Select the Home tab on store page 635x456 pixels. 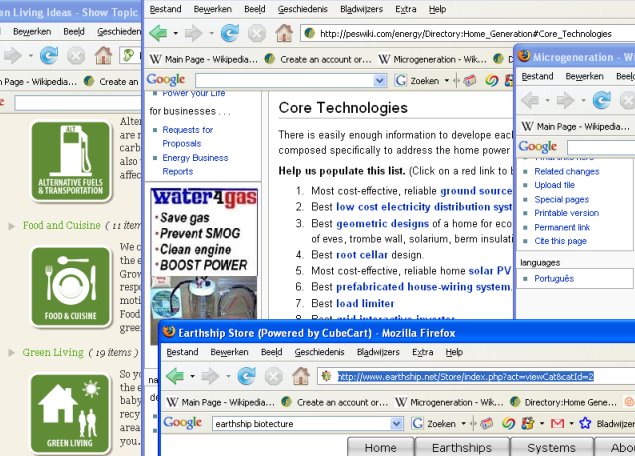tap(380, 447)
